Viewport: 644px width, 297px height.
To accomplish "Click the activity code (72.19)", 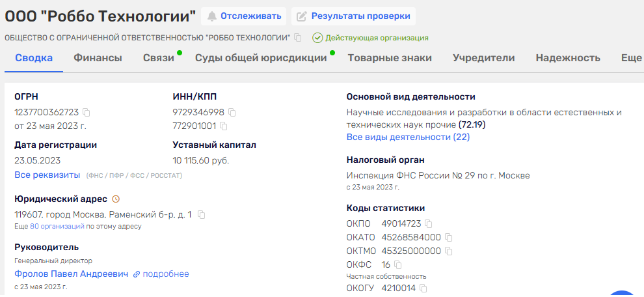I will tap(472, 124).
